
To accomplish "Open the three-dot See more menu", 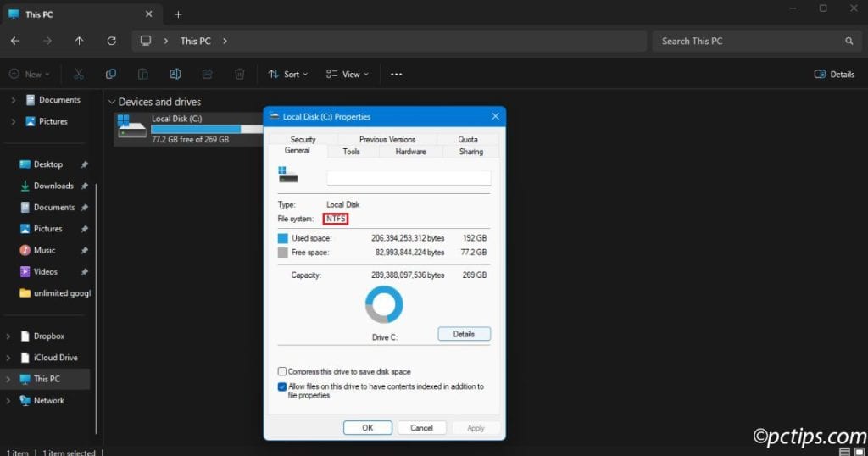I will (x=397, y=74).
